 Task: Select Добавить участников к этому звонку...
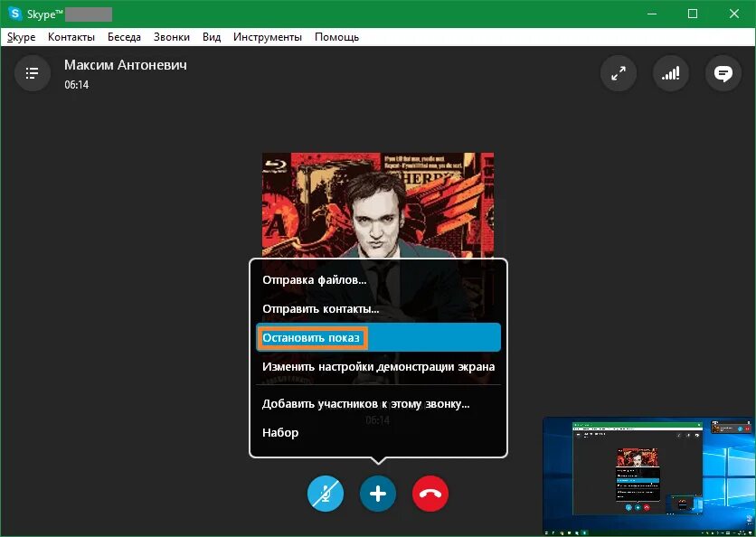(x=379, y=404)
